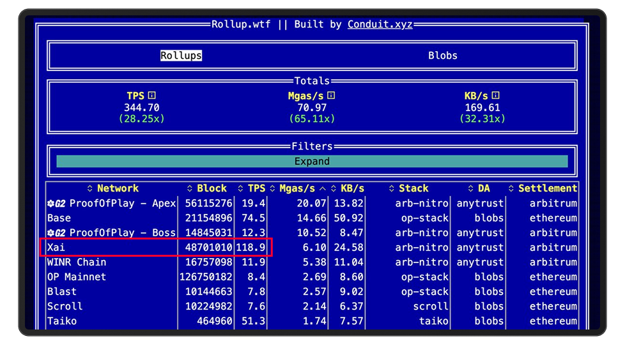Select the Scroll network name
The width and height of the screenshot is (625, 364).
pos(65,307)
